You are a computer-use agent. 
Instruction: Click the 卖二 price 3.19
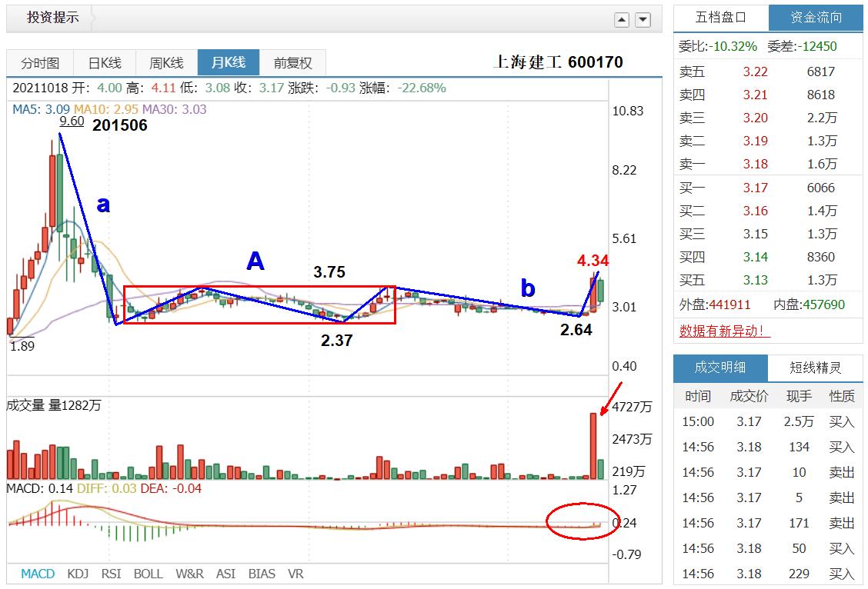coord(755,141)
